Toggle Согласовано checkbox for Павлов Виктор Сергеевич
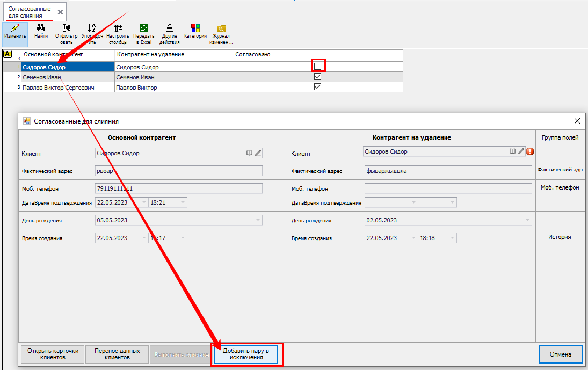The height and width of the screenshot is (370, 588). click(317, 87)
